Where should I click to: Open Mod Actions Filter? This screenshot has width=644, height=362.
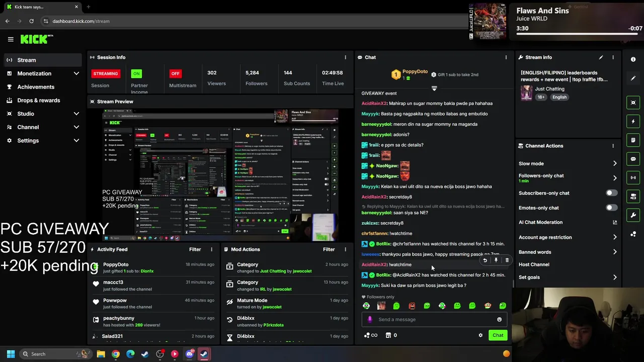329,249
